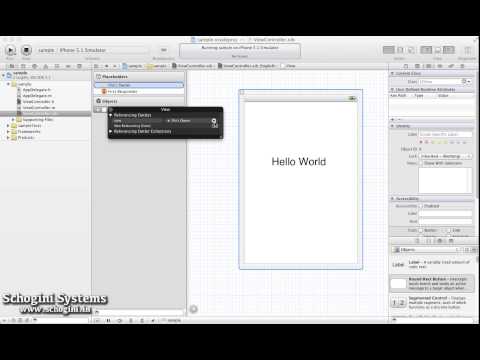Toggle the Navigator pane view button
The width and height of the screenshot is (480, 360).
[x=426, y=50]
